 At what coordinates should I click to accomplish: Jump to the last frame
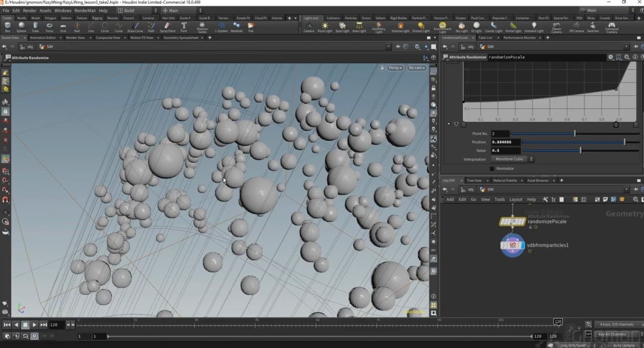[44, 325]
